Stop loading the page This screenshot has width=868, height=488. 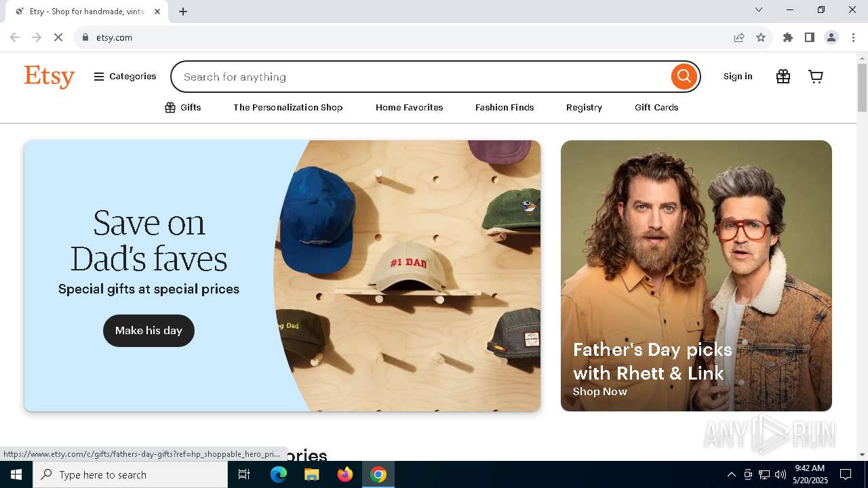(58, 37)
